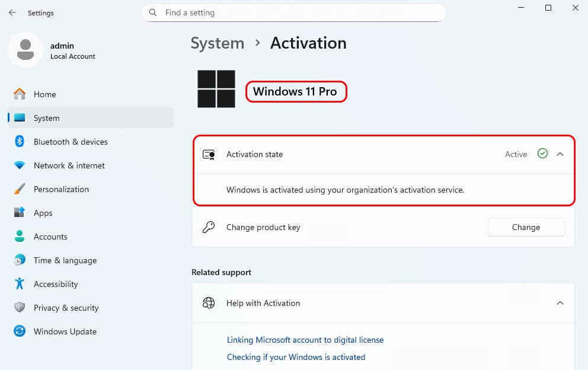Open Accessibility settings section
This screenshot has height=370, width=588.
point(90,284)
